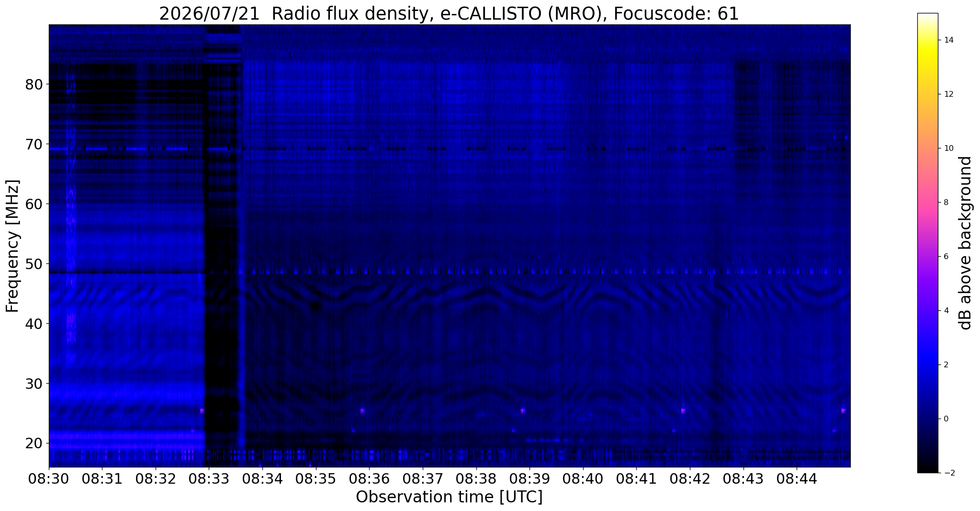Viewport: 980px width, 511px height.
Task: Click the 08:32 time tick label
Action: coord(156,478)
